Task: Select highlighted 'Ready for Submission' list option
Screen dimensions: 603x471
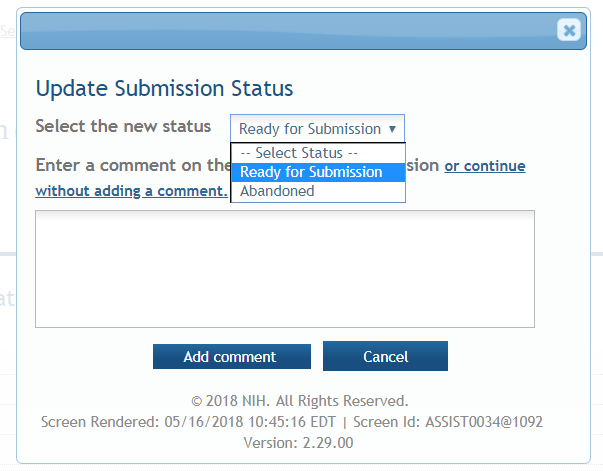Action: [311, 172]
